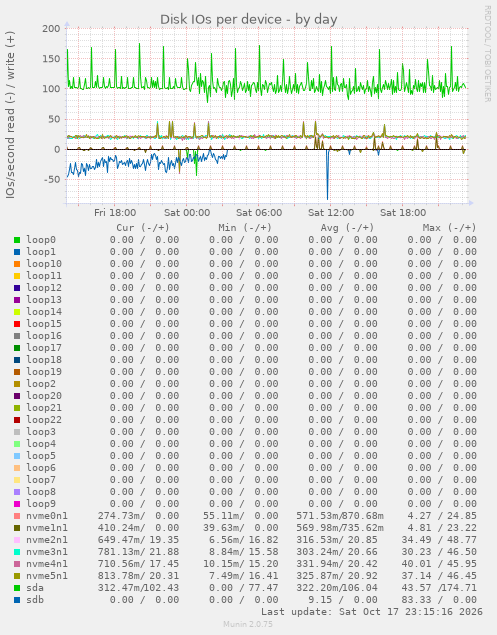Click the 'loop7' legend label
This screenshot has width=497, height=635.
point(41,480)
